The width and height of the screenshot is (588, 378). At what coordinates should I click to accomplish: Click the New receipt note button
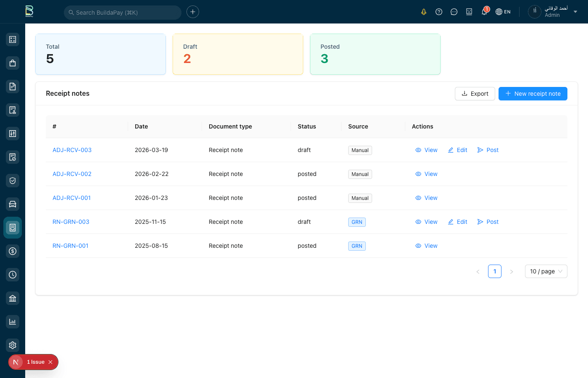coord(533,94)
